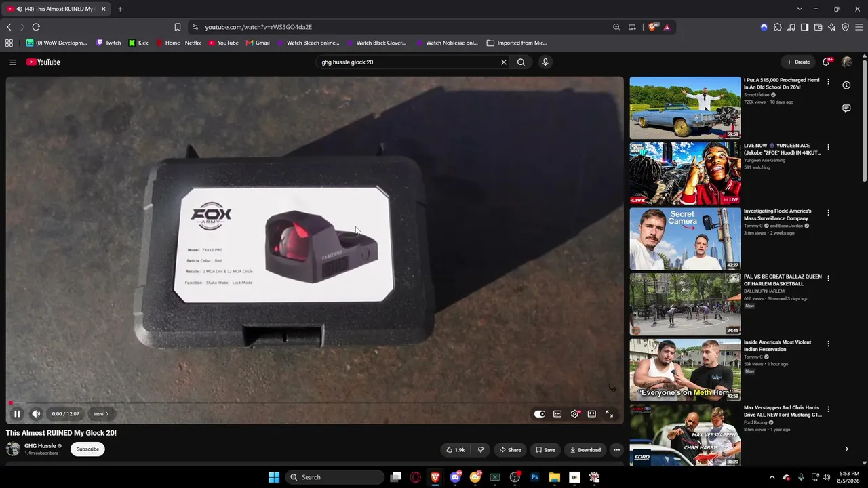Open the 'PAL VS BE GREAT BALLAZ' video title
868x488 pixels.
783,280
